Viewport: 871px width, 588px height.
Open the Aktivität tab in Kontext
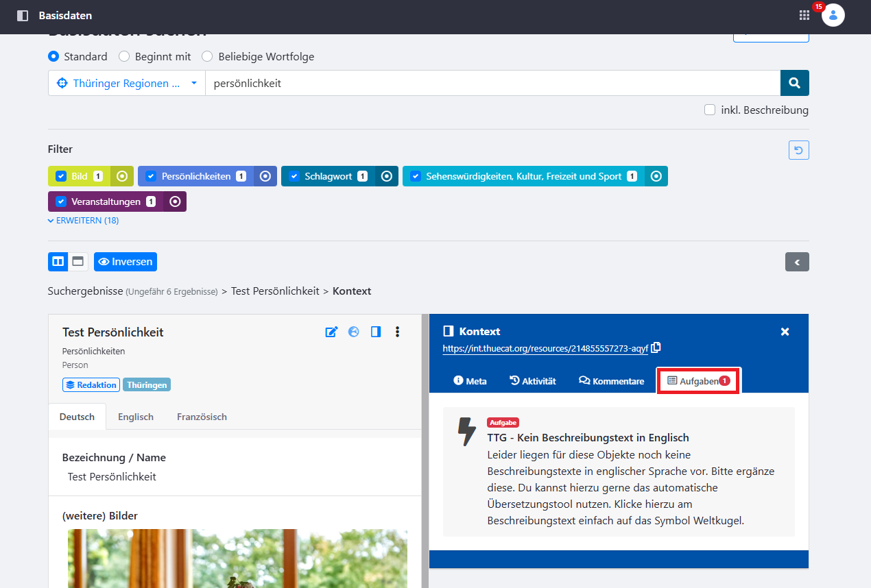533,381
